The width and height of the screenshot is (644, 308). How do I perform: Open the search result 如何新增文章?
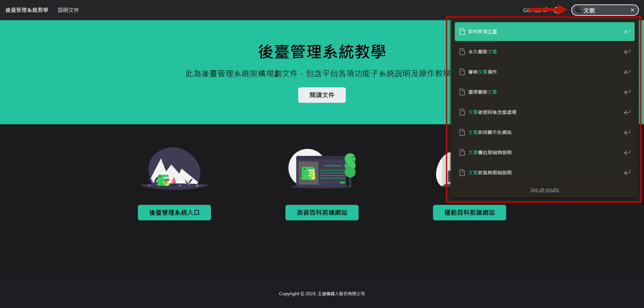[x=544, y=32]
